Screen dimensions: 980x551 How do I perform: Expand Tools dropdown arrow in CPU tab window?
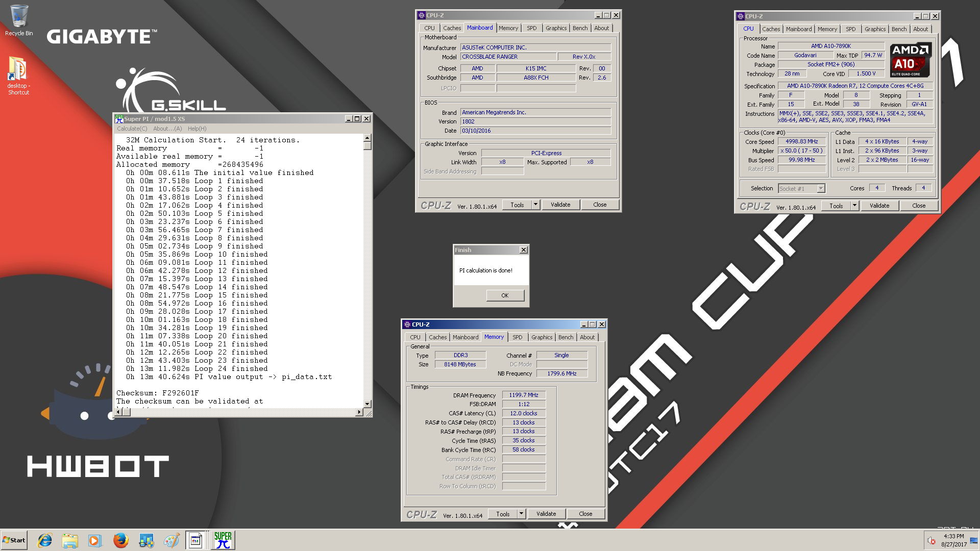[854, 206]
